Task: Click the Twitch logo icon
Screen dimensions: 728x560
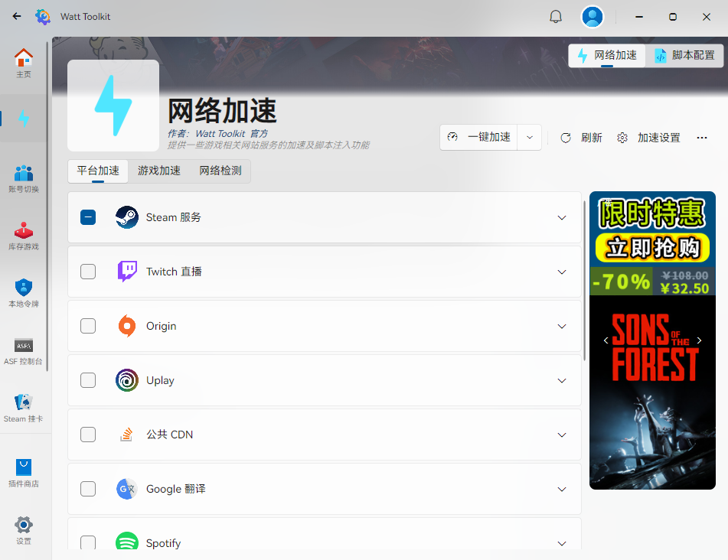Action: 127,272
